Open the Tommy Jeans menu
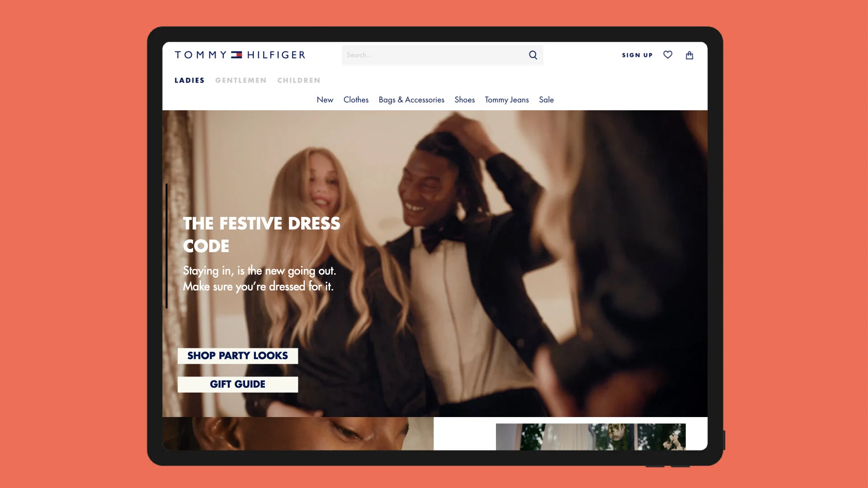 507,100
